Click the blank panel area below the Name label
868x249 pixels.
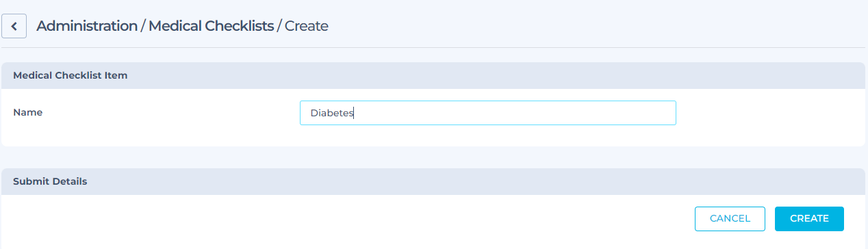[x=137, y=135]
